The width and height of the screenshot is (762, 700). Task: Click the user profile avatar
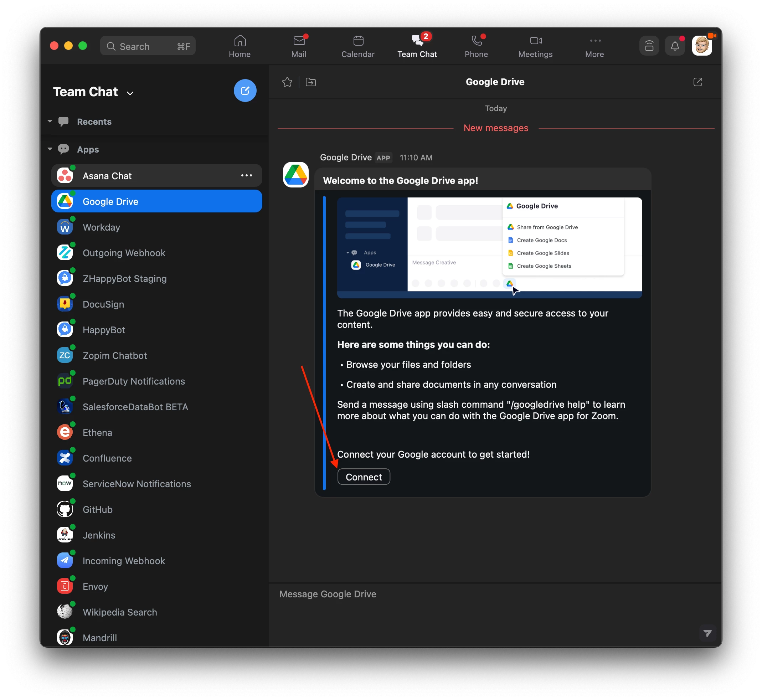(701, 46)
